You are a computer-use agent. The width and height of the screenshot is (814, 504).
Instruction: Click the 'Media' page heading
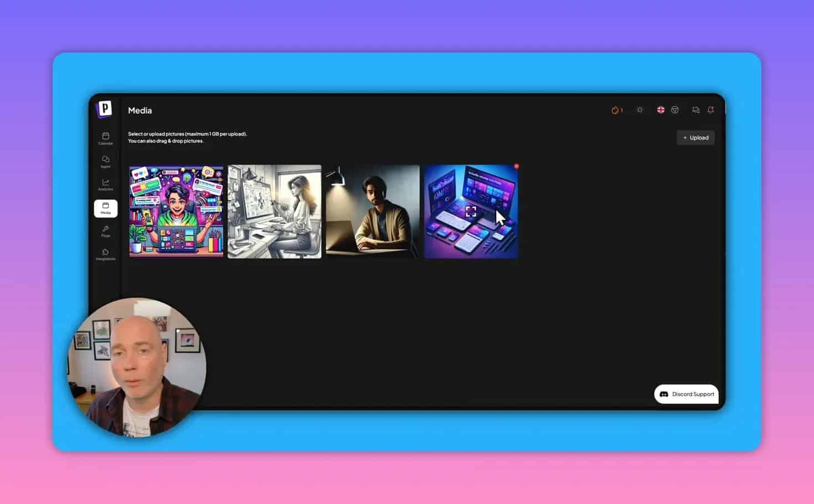click(x=140, y=111)
